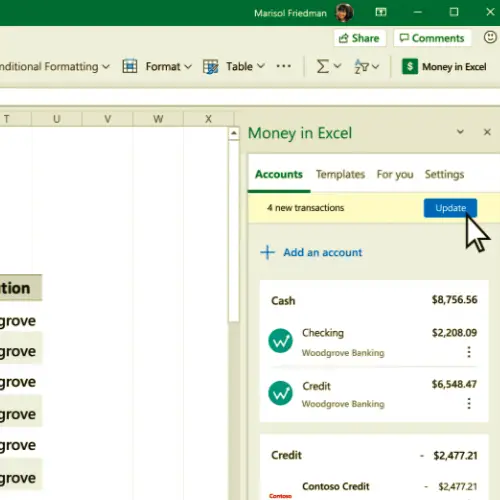The height and width of the screenshot is (500, 500).
Task: Click the AutoSum sigma icon
Action: (322, 66)
